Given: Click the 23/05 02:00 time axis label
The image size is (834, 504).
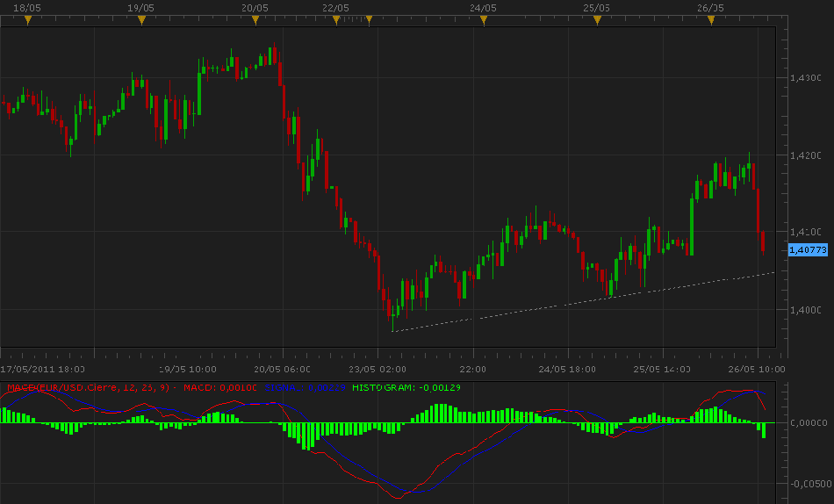Looking at the screenshot, I should pyautogui.click(x=377, y=370).
